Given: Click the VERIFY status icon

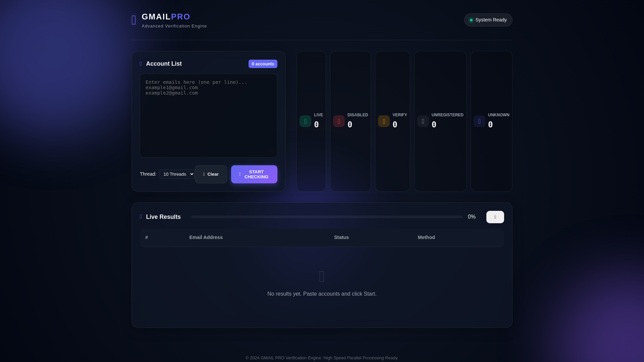Looking at the screenshot, I should 384,121.
